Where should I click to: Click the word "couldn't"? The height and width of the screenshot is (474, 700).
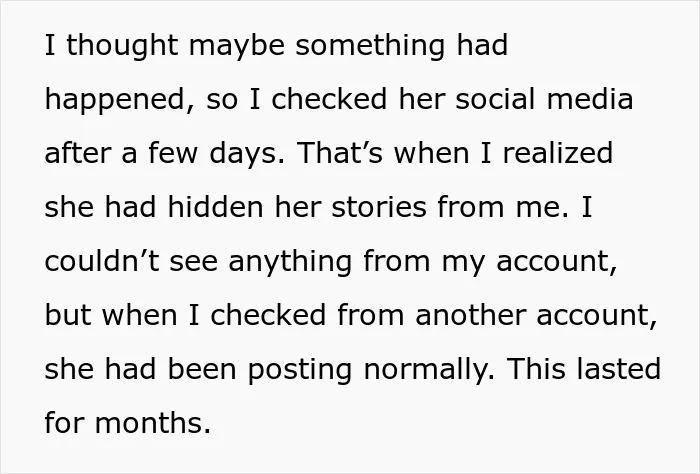(x=102, y=261)
